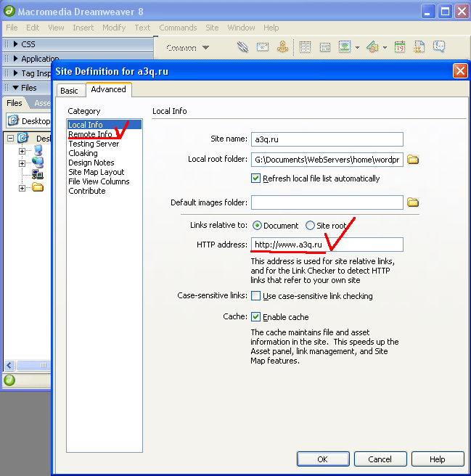Screen dimensions: 471x476
Task: Switch to the Basic tab
Action: click(x=71, y=91)
